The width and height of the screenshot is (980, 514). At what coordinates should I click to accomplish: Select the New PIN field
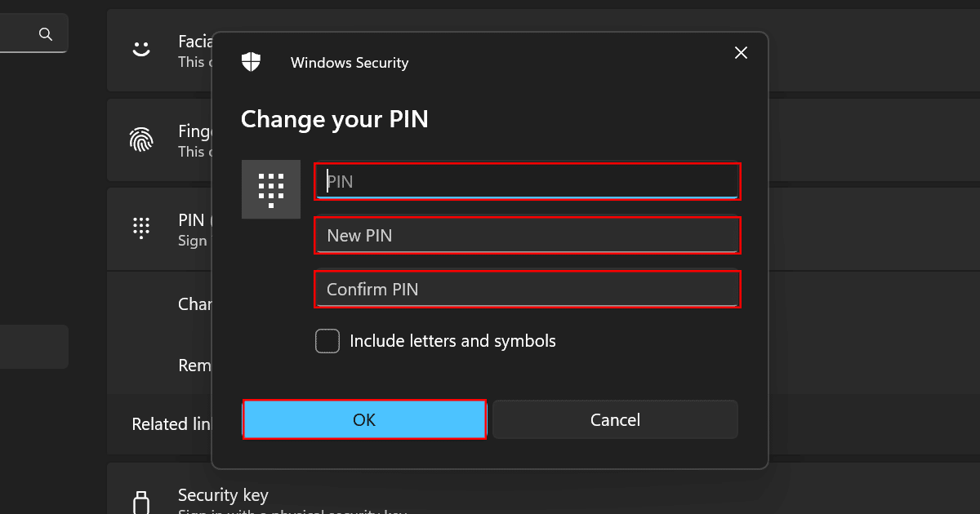(x=528, y=235)
